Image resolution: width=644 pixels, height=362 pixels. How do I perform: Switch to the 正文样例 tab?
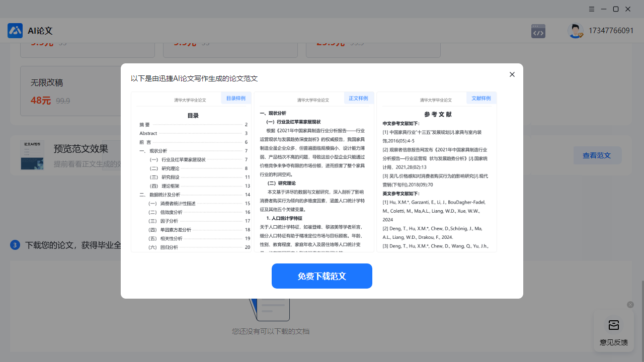point(359,98)
